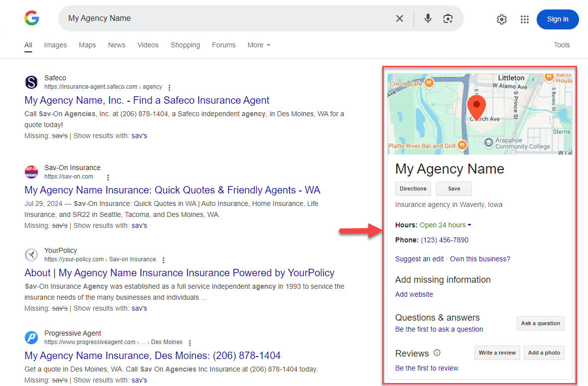
Task: Open Des Moines (206) 878-1404 result title
Action: [x=152, y=356]
